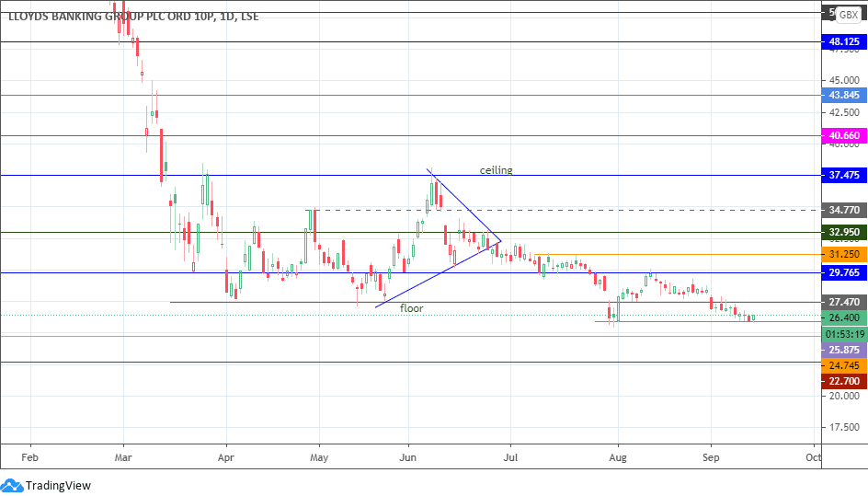Select the dark green 32.950 label
Screen dimensions: 868x496
pyautogui.click(x=844, y=232)
